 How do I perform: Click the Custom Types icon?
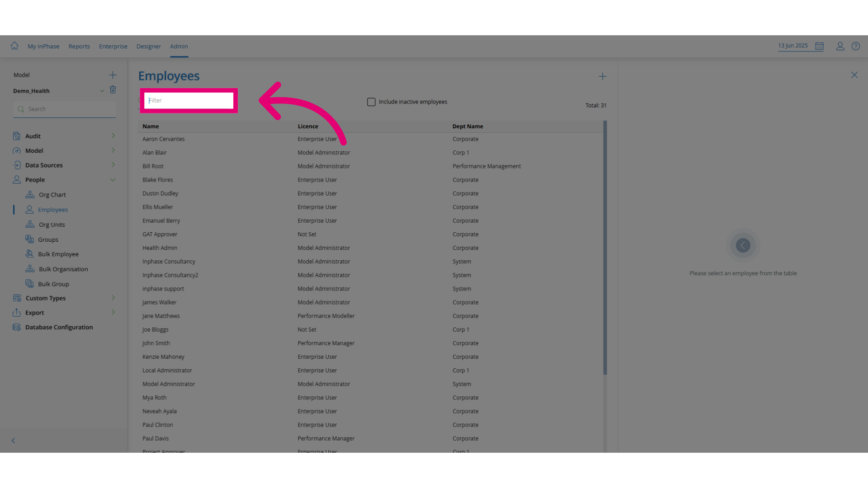coord(17,298)
